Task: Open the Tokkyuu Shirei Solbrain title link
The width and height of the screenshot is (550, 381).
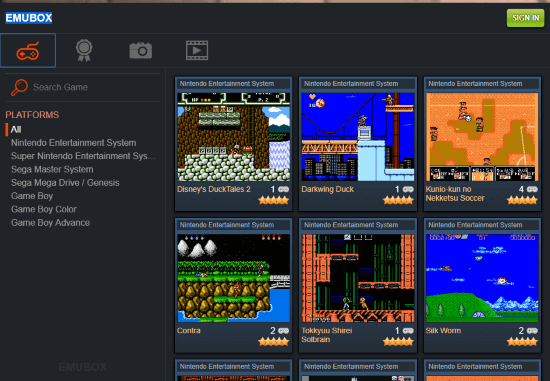Action: click(327, 335)
